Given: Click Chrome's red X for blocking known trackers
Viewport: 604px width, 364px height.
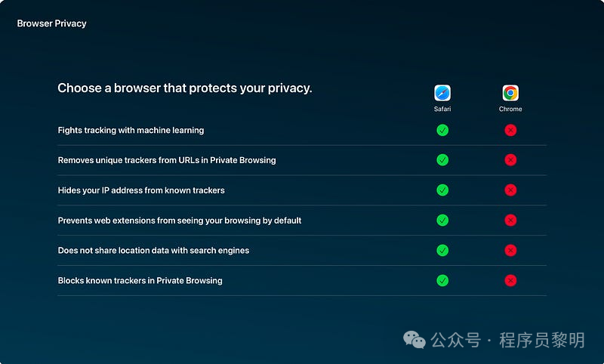Looking at the screenshot, I should 510,280.
